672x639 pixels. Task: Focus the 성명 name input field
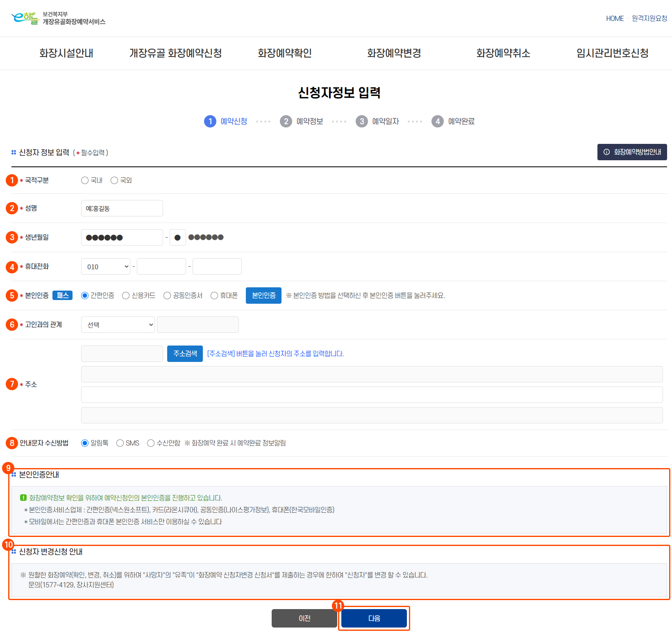point(122,208)
